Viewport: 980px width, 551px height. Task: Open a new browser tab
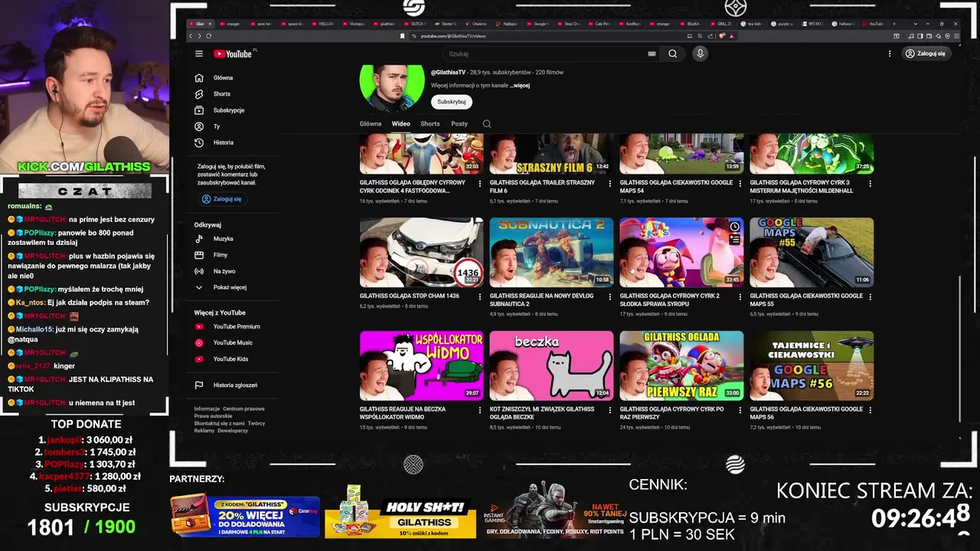894,24
